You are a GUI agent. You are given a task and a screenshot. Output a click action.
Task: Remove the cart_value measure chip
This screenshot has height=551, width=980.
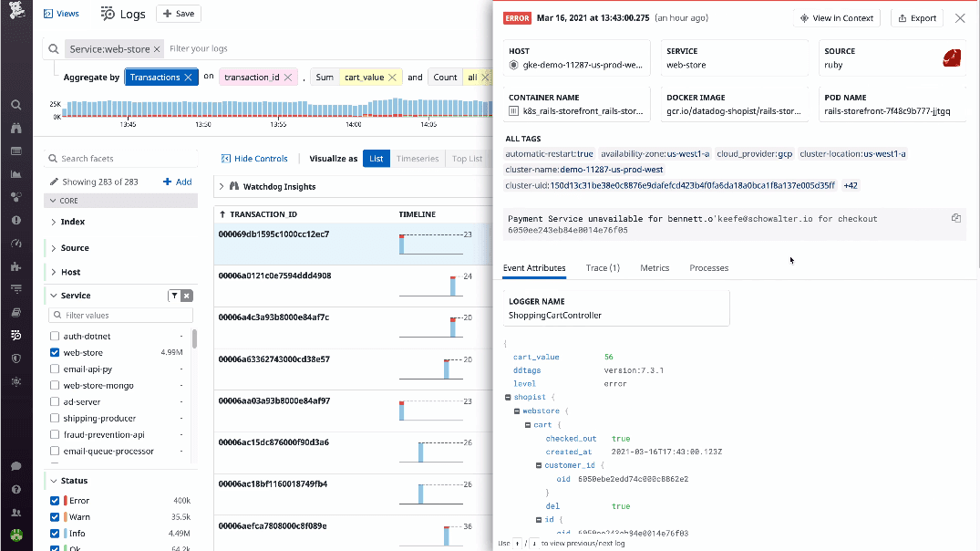pos(393,77)
